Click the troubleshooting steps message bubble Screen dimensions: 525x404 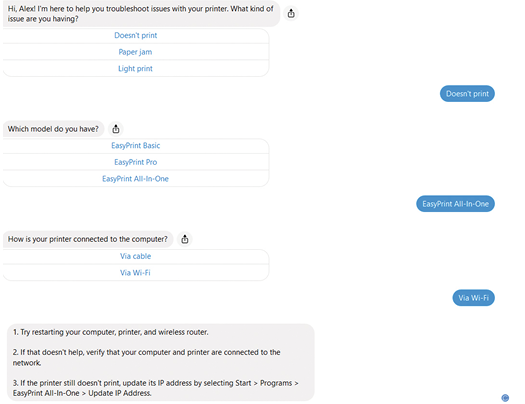(x=161, y=362)
